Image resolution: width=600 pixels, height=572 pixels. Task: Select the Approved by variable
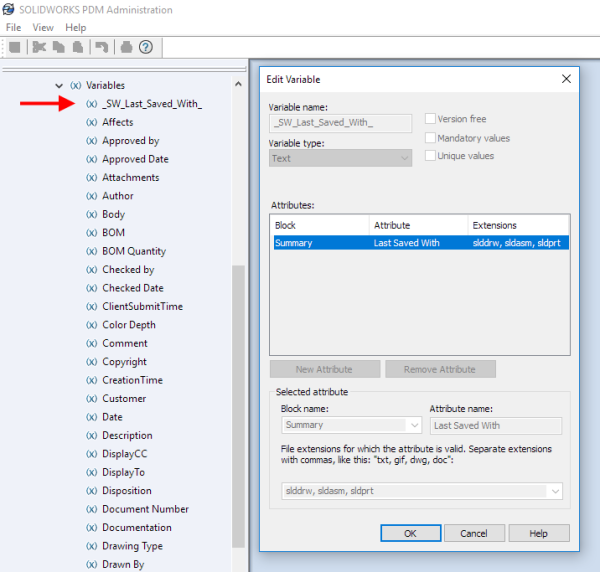(130, 141)
